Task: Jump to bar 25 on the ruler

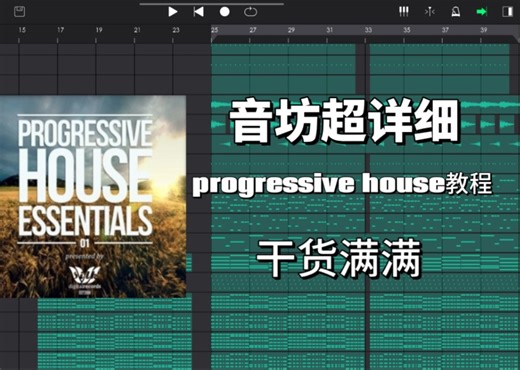Action: click(x=214, y=30)
